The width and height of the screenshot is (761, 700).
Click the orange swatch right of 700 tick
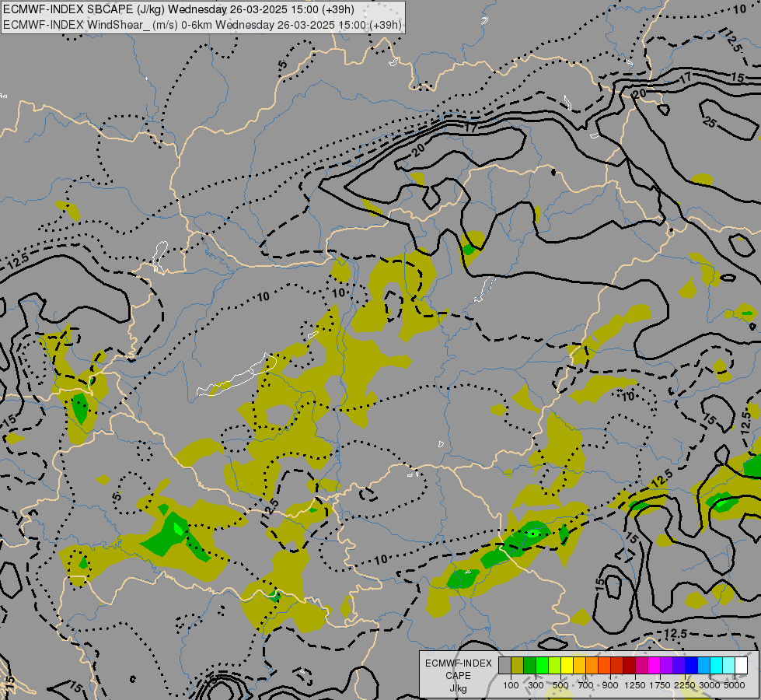tap(592, 666)
